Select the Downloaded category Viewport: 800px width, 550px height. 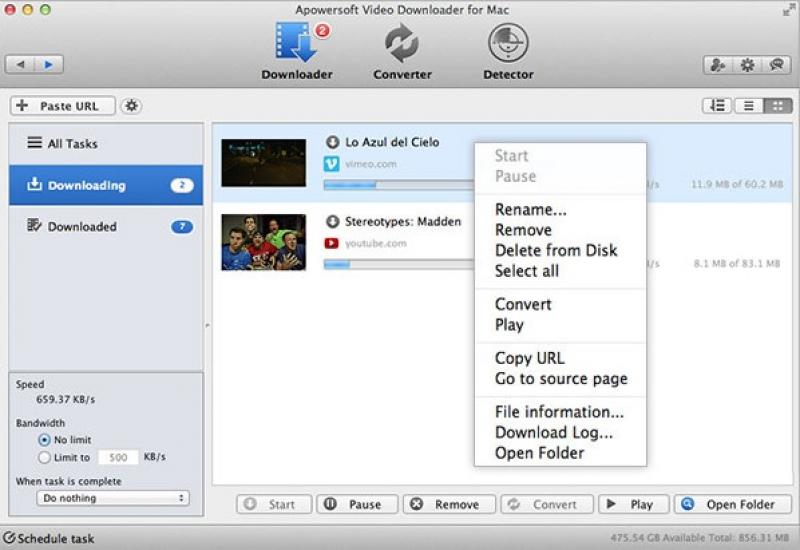(x=106, y=226)
